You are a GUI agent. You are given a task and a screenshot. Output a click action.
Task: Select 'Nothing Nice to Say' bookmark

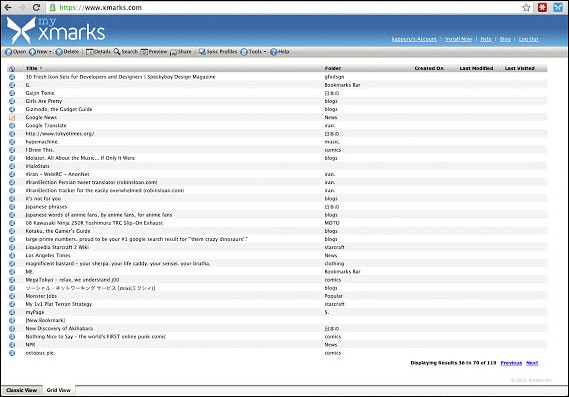coord(95,337)
